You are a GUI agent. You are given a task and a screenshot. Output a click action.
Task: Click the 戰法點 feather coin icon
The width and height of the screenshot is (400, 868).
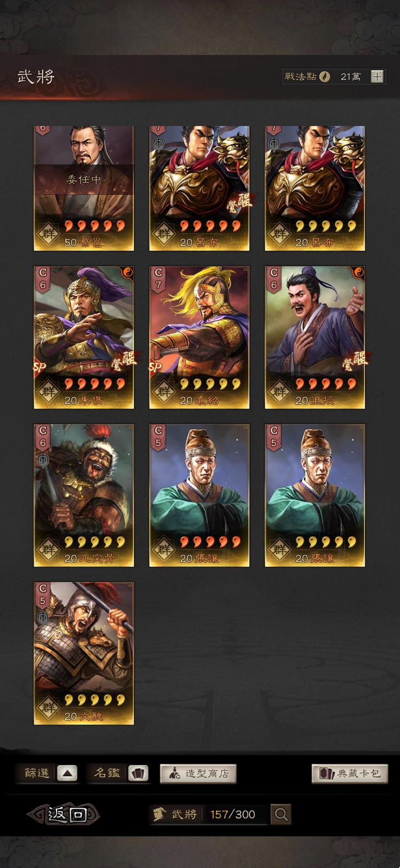pyautogui.click(x=324, y=77)
